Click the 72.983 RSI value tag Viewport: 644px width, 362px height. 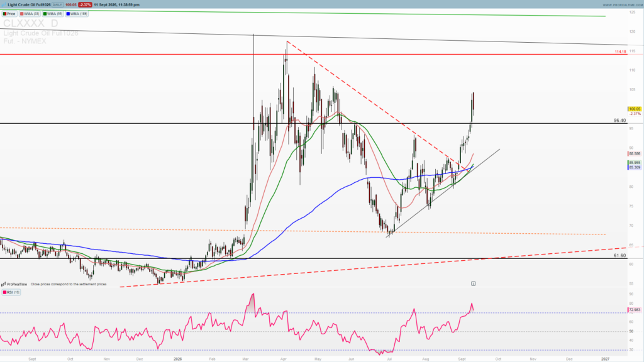[x=635, y=310]
